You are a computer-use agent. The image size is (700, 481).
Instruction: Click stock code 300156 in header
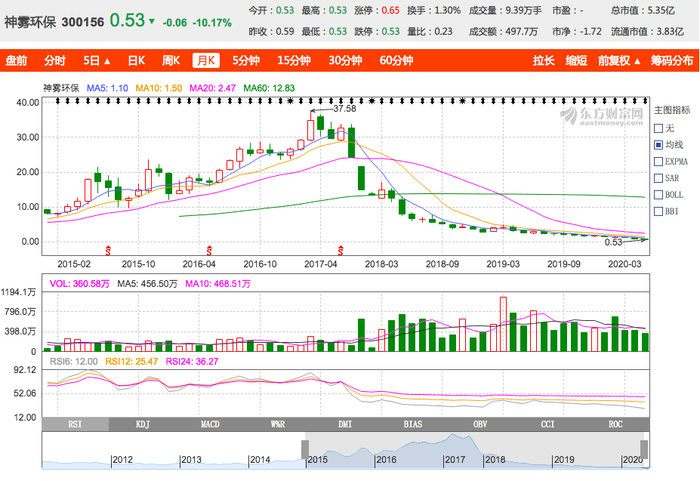pyautogui.click(x=83, y=22)
